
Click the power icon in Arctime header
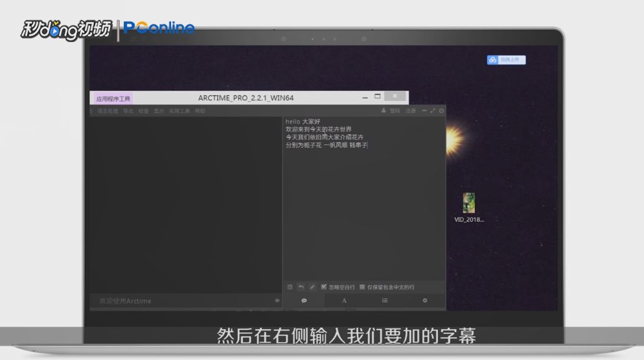pos(441,111)
